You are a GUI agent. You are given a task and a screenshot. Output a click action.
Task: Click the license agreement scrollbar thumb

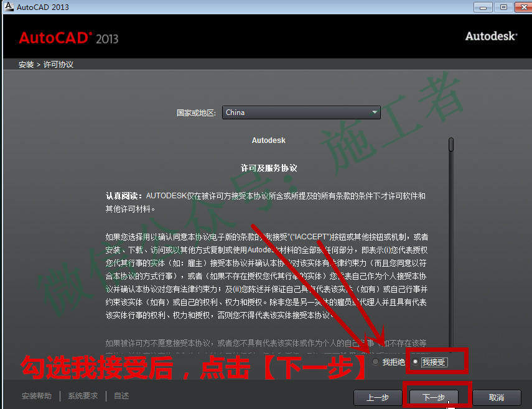click(451, 144)
